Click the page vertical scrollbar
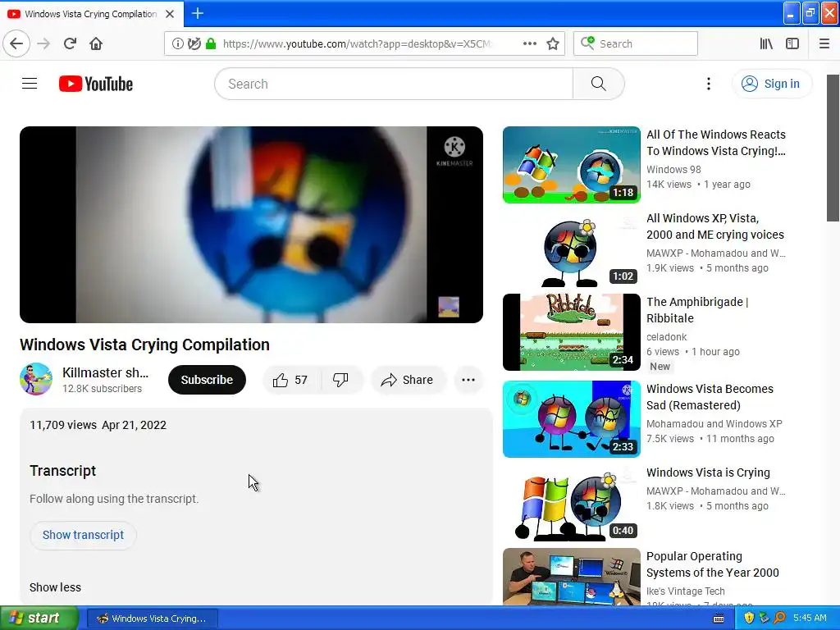The width and height of the screenshot is (840, 630). pos(833,148)
